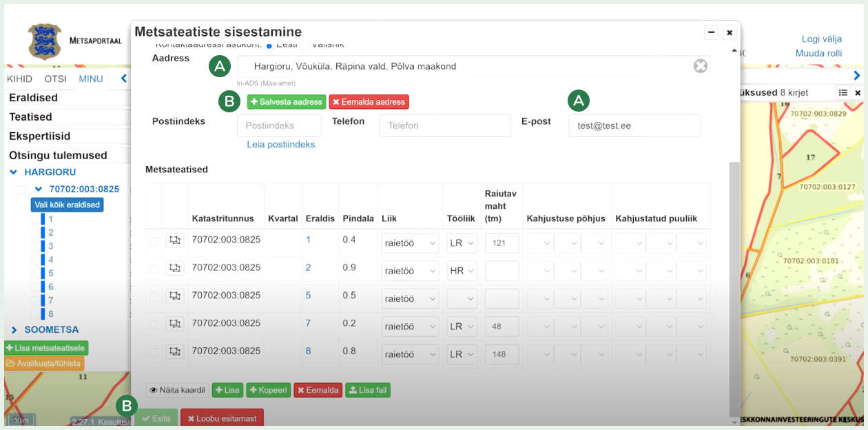Open Tööliik dropdown in Eraldis 7 row
This screenshot has height=430, width=868.
pos(462,327)
